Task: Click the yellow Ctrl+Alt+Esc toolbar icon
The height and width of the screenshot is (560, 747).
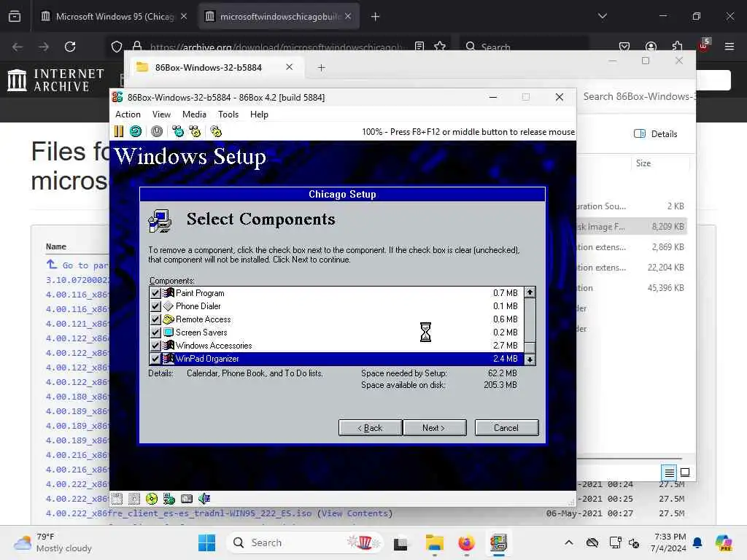Action: tap(195, 131)
